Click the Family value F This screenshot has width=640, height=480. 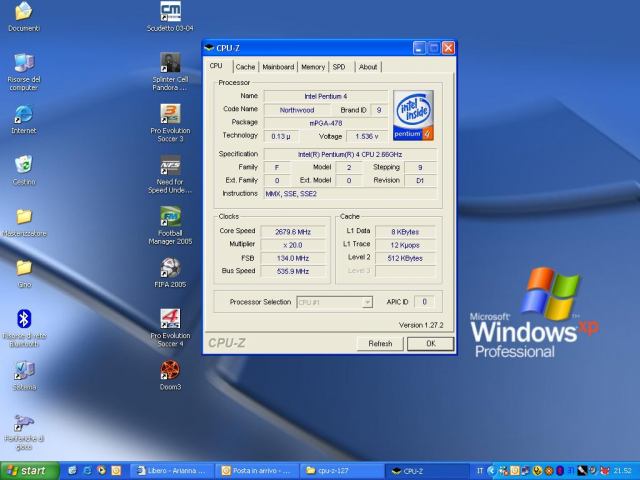point(277,167)
